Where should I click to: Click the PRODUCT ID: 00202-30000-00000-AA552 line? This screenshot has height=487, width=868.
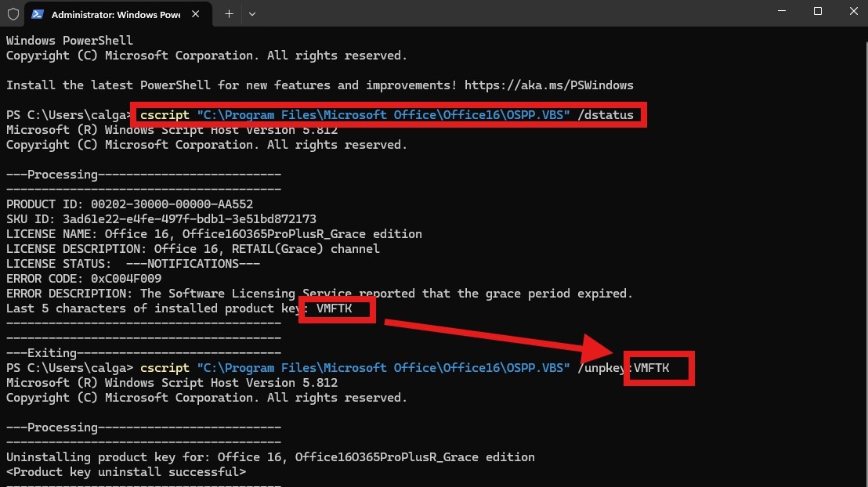coord(129,204)
